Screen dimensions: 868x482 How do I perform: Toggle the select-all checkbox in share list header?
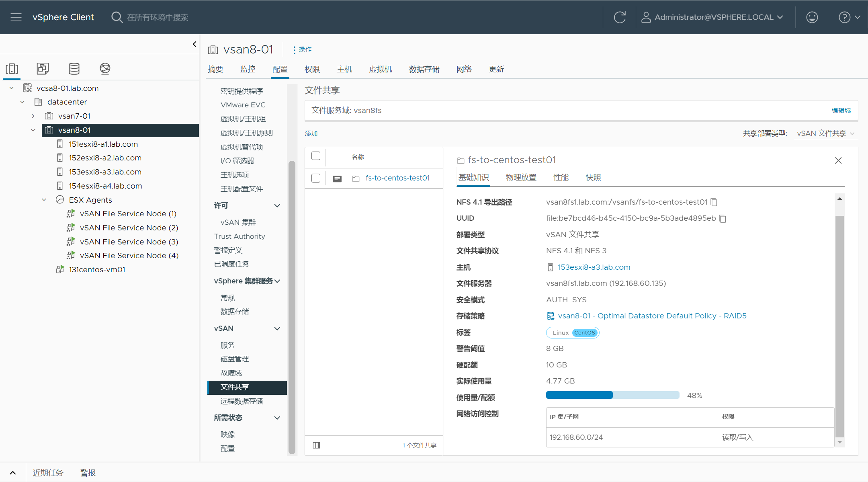tap(316, 156)
